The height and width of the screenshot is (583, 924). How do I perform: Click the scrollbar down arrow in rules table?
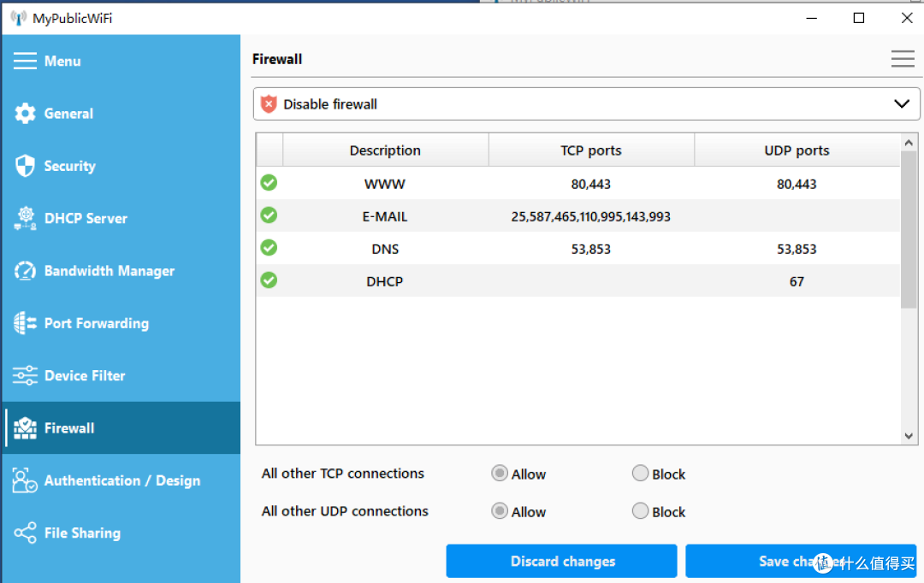click(x=908, y=436)
